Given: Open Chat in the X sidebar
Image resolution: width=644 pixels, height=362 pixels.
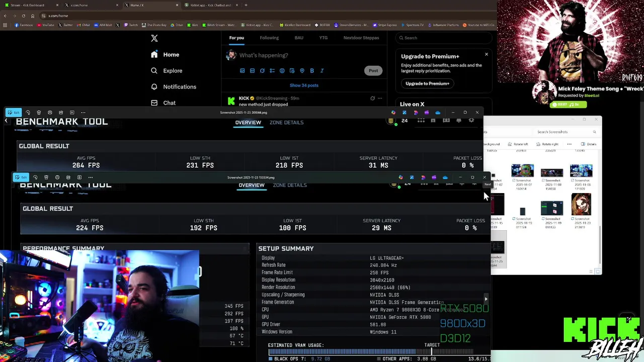Looking at the screenshot, I should tap(163, 103).
